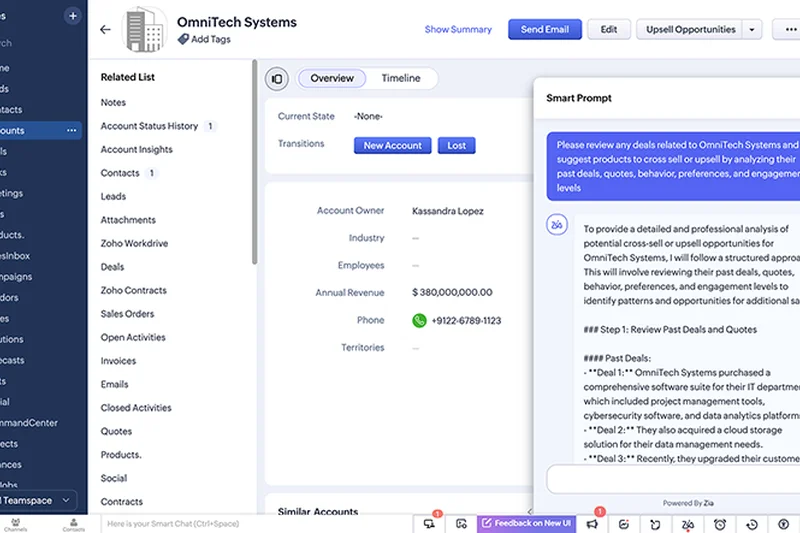Click the Edit button

point(609,30)
